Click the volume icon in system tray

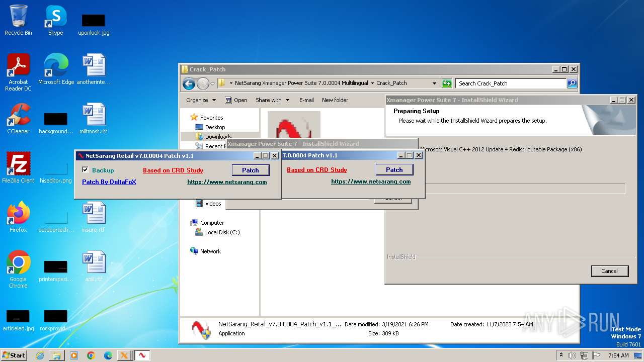(572, 355)
